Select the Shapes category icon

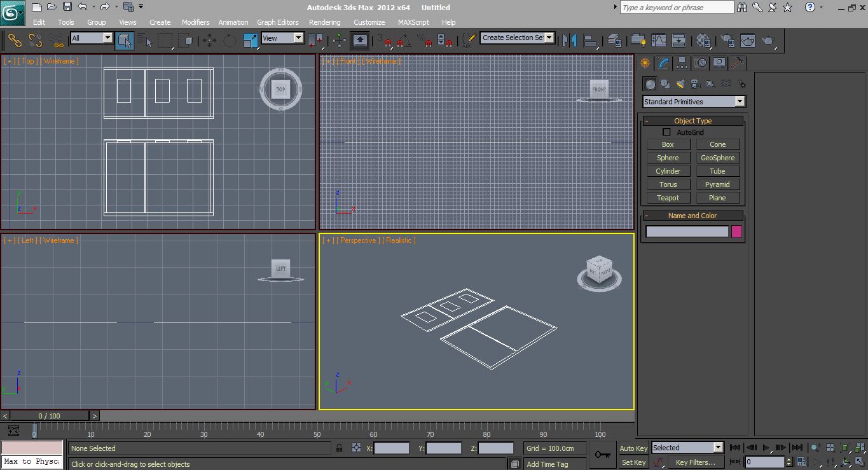(x=665, y=84)
